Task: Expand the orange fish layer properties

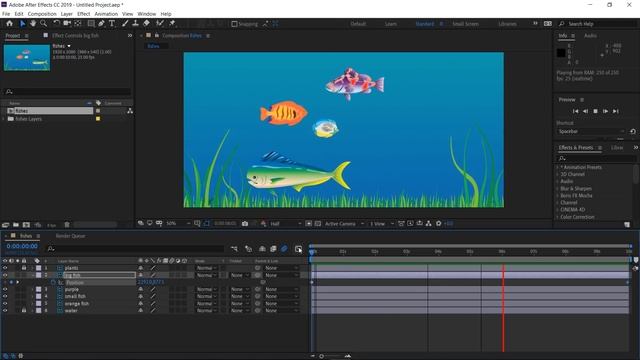Action: pos(32,304)
